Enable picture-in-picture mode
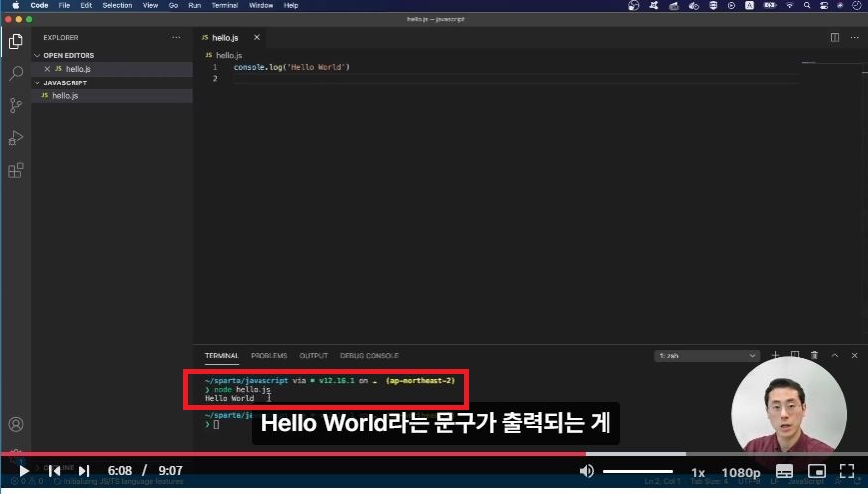868x494 pixels. coord(817,471)
